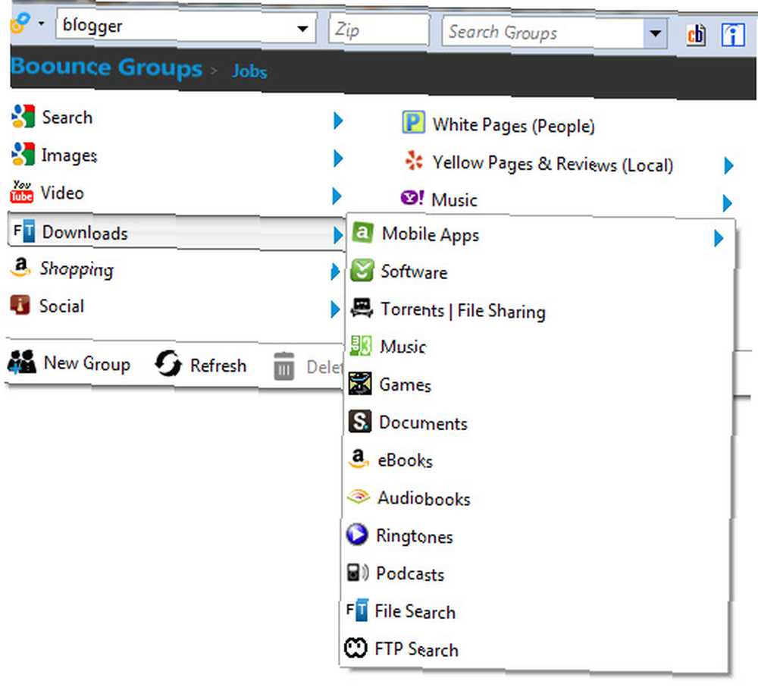The height and width of the screenshot is (700, 758).
Task: Expand the Social submenu arrow
Action: 334,309
